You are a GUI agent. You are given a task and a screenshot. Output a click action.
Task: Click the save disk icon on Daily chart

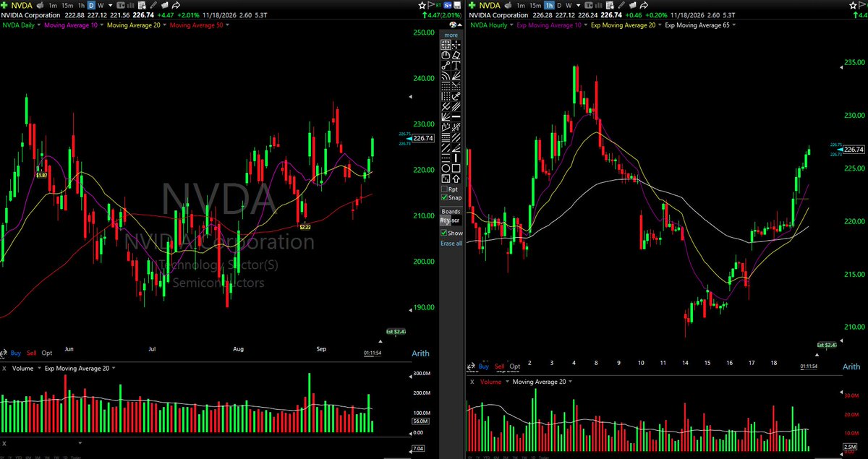(x=457, y=5)
